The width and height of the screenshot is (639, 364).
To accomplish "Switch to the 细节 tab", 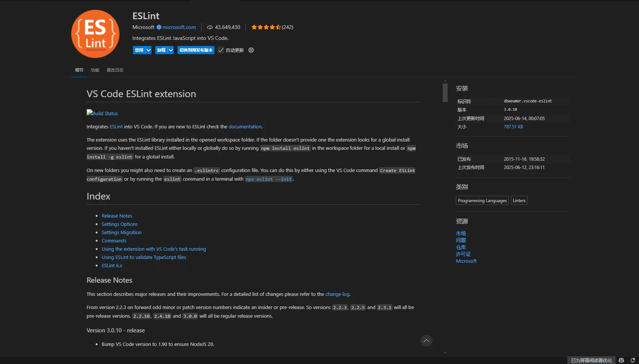I will pyautogui.click(x=79, y=70).
